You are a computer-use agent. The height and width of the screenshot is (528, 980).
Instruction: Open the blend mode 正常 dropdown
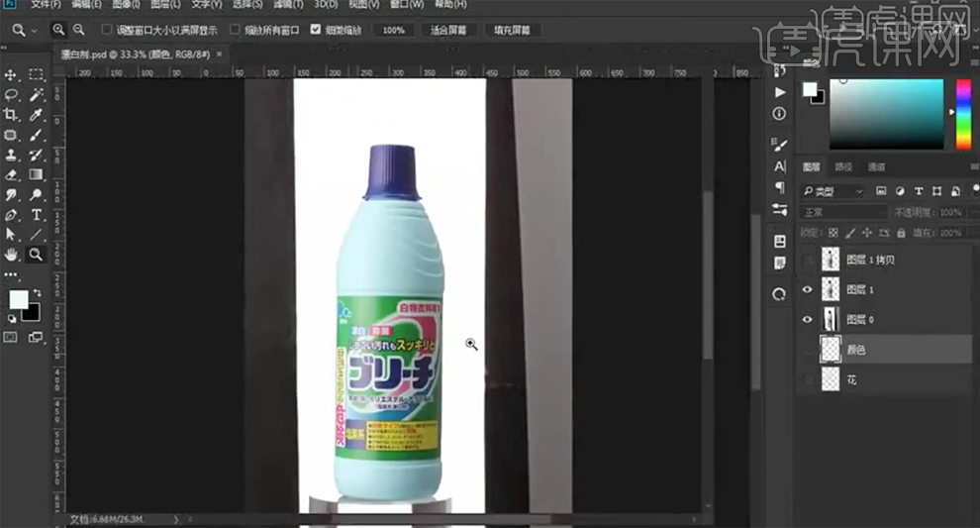[843, 212]
